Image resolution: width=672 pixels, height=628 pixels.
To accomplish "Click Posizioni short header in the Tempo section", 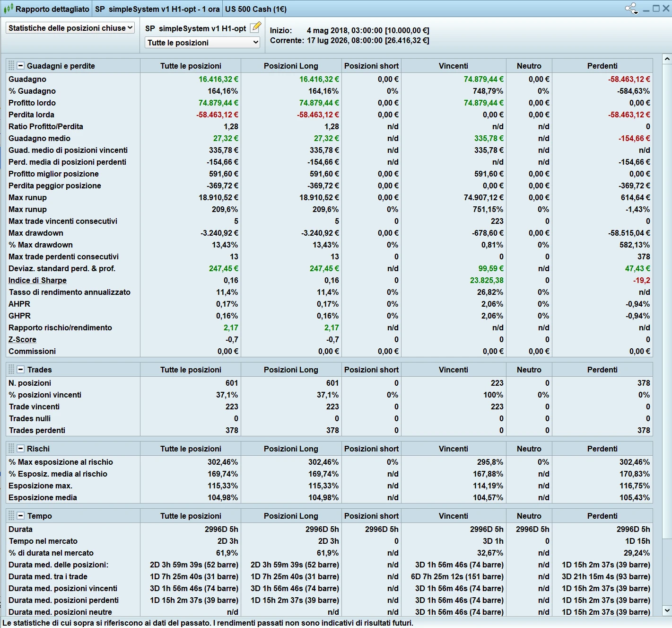I will pos(371,516).
